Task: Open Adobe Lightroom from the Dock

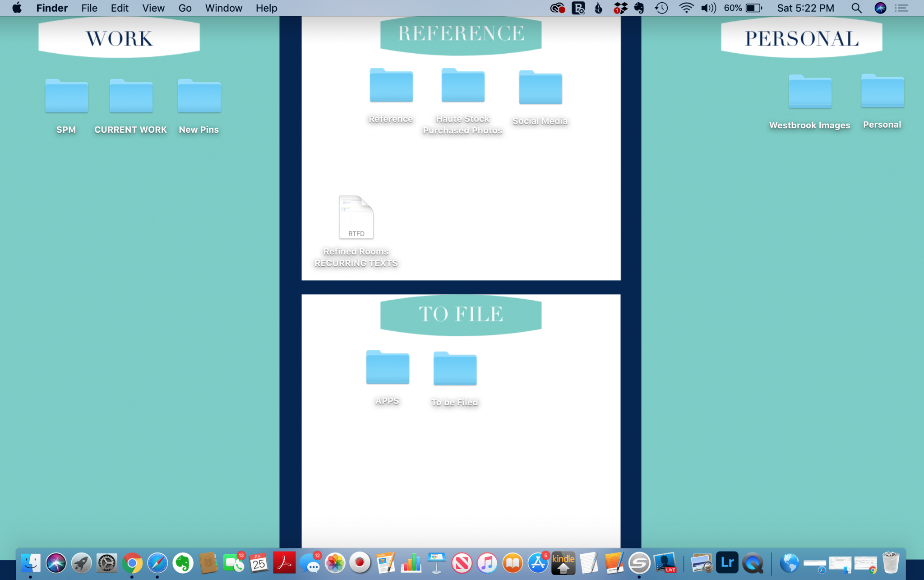Action: (727, 563)
